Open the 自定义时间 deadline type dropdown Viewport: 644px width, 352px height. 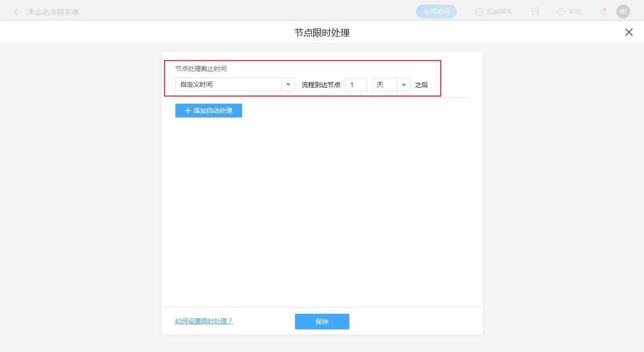point(228,85)
